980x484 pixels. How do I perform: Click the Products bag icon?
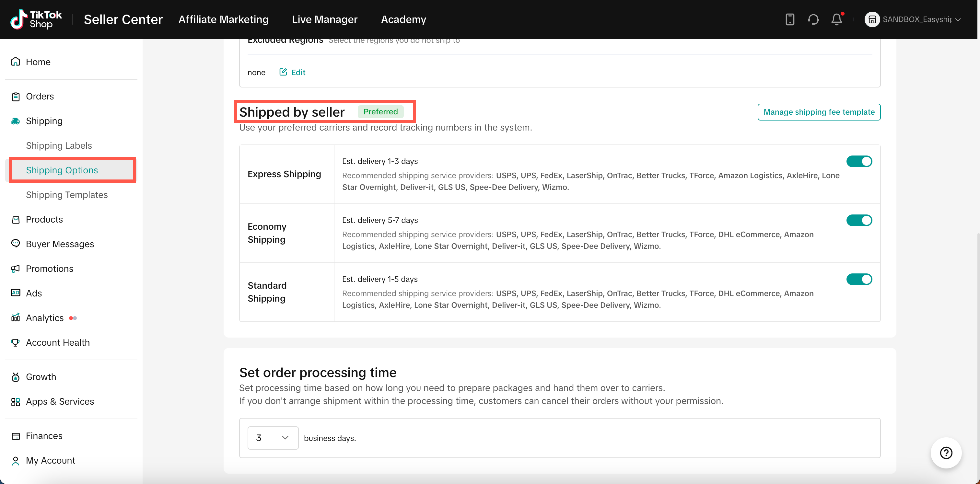pos(16,220)
